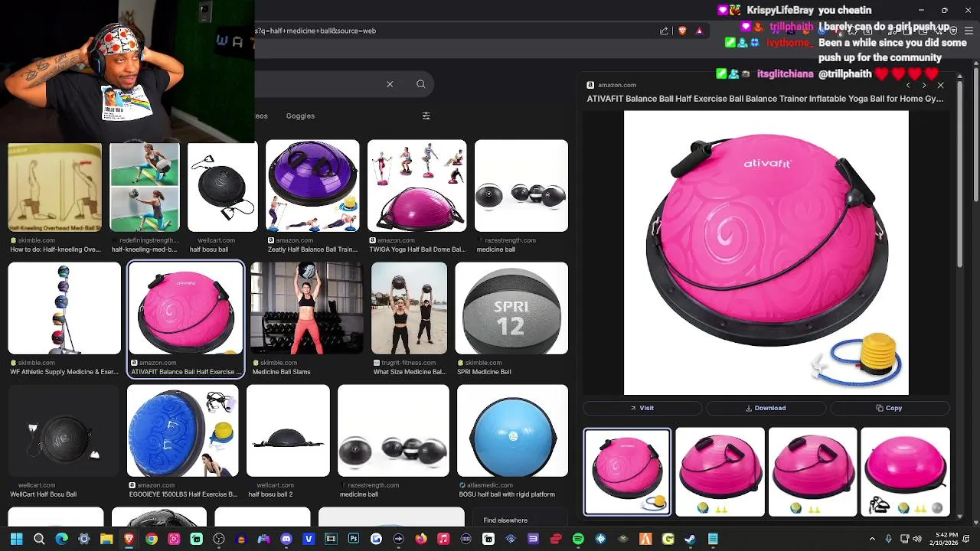Open the TWIGA Yoga Half Ball Dome result
Screen dimensions: 980x551
(416, 186)
